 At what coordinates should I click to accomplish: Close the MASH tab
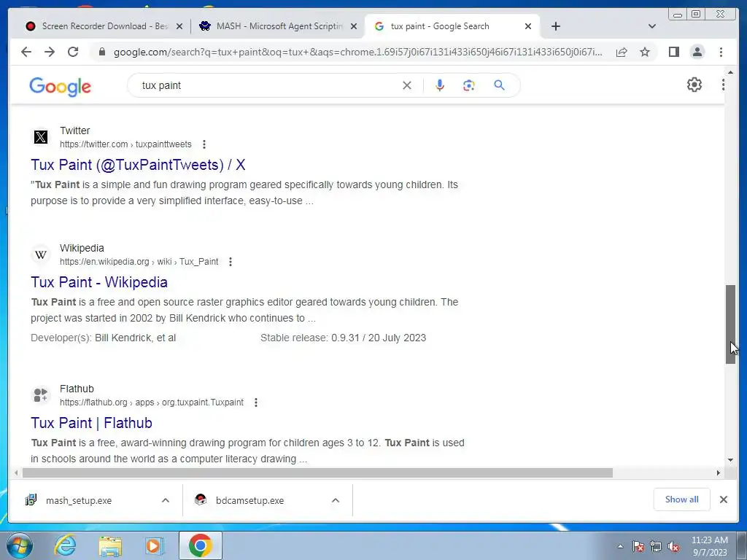click(354, 27)
